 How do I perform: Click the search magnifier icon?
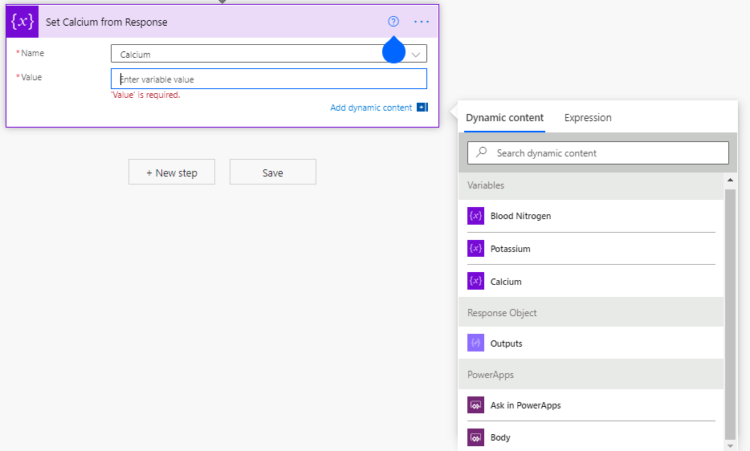(481, 153)
